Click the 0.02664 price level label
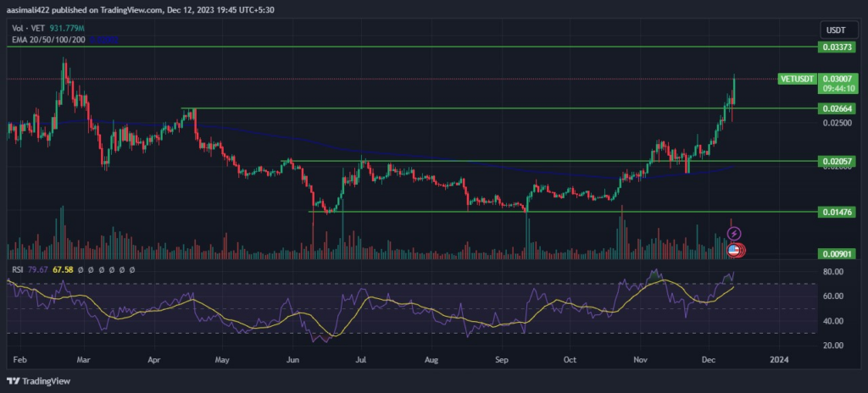This screenshot has width=868, height=393. (x=838, y=108)
